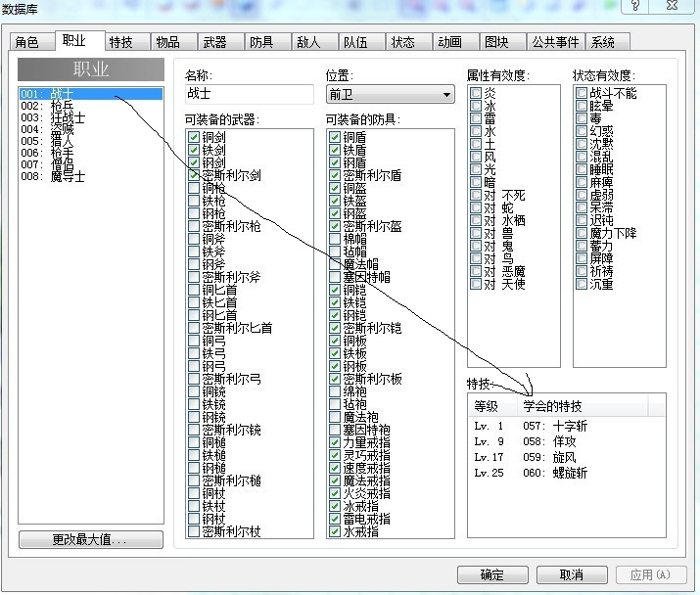Image resolution: width=700 pixels, height=595 pixels.
Task: Toggle the 暗 element efficiency box
Action: (476, 182)
